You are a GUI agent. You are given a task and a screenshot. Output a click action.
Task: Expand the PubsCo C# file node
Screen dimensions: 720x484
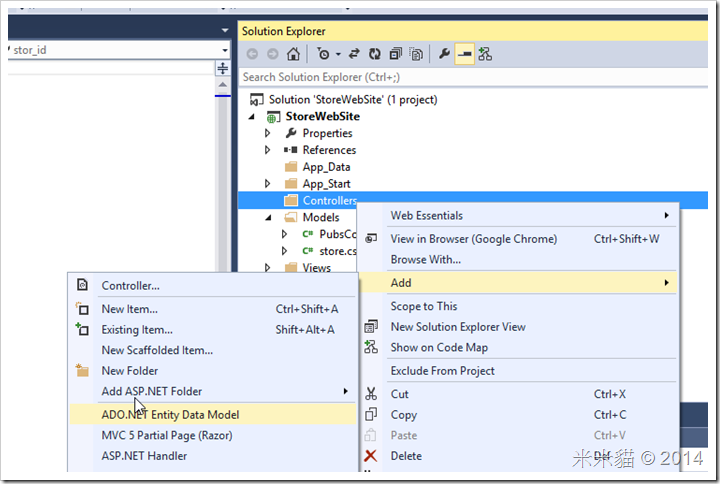[x=284, y=234]
